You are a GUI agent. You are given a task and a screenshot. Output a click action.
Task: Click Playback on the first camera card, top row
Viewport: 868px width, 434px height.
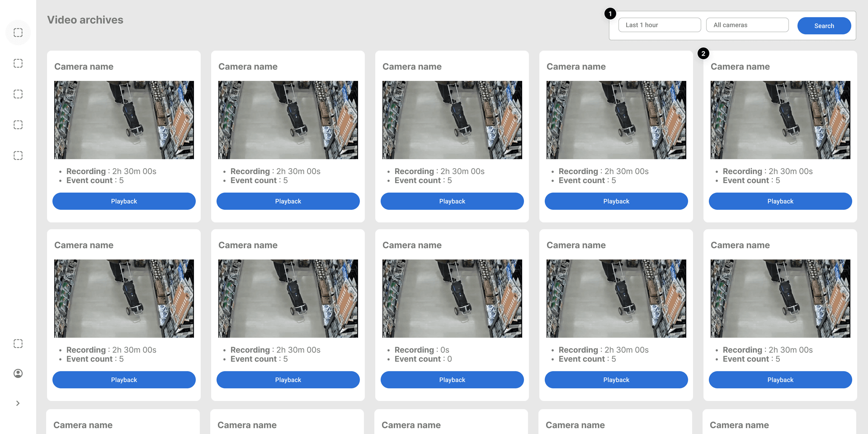coord(124,201)
